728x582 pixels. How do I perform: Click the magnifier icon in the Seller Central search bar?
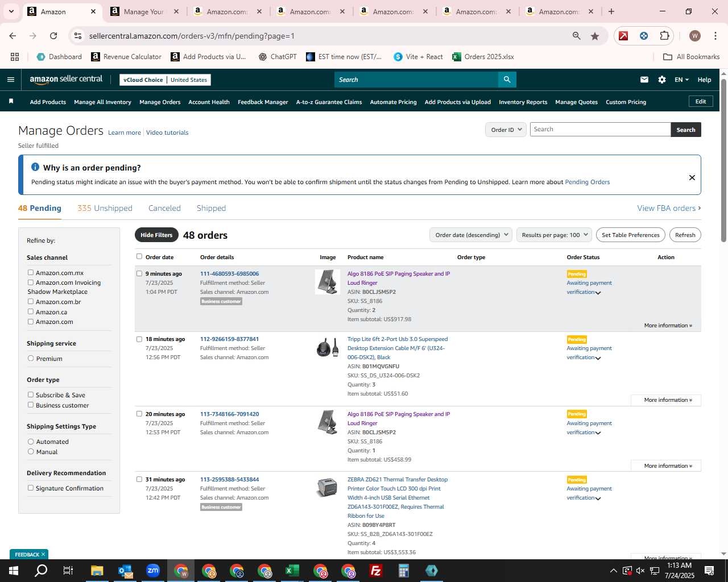tap(507, 80)
